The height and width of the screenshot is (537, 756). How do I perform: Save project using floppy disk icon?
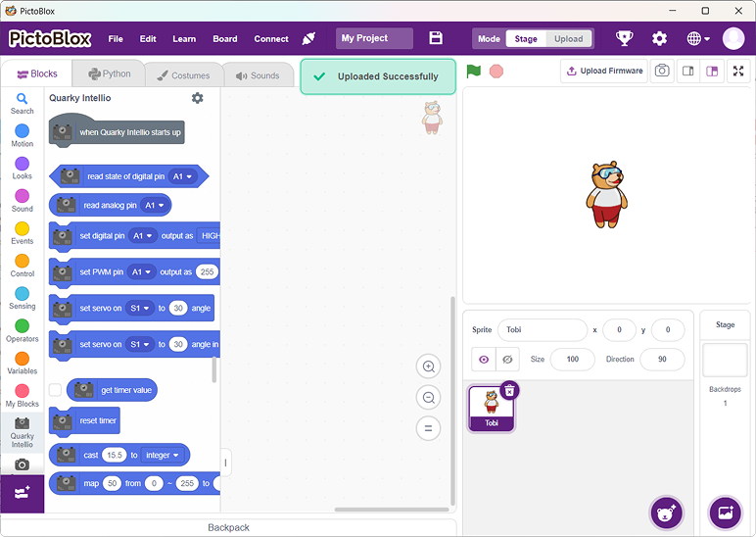pyautogui.click(x=436, y=38)
